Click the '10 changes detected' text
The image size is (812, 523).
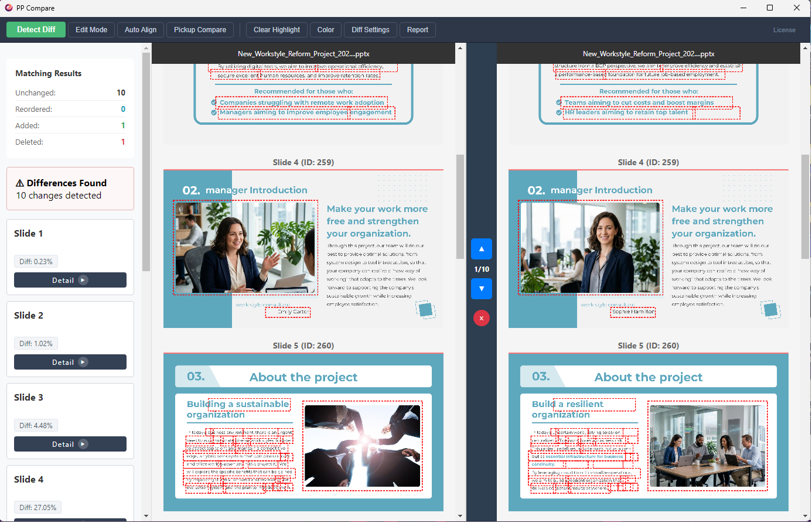pos(59,196)
